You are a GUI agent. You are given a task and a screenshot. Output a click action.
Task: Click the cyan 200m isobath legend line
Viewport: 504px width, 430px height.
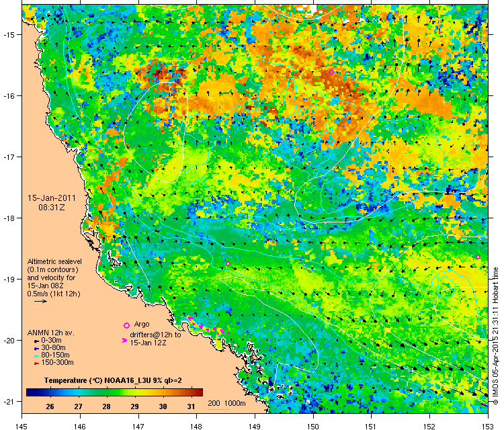[x=218, y=409]
